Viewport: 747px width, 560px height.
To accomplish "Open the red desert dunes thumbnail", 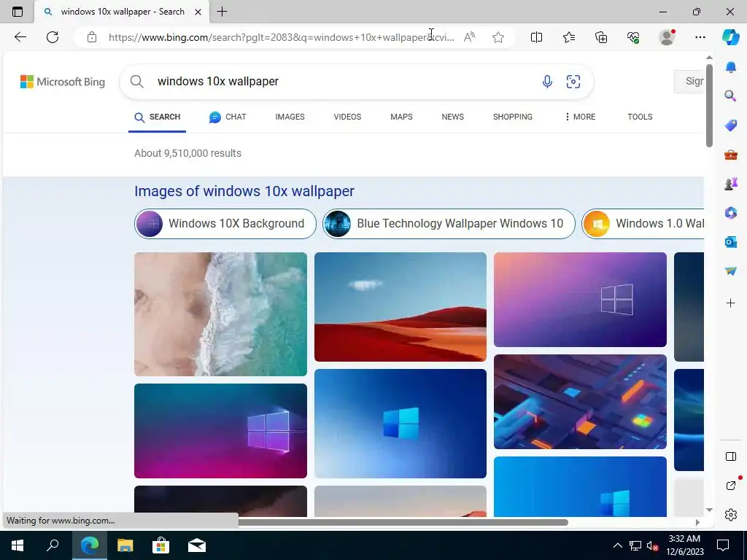I will pyautogui.click(x=400, y=307).
